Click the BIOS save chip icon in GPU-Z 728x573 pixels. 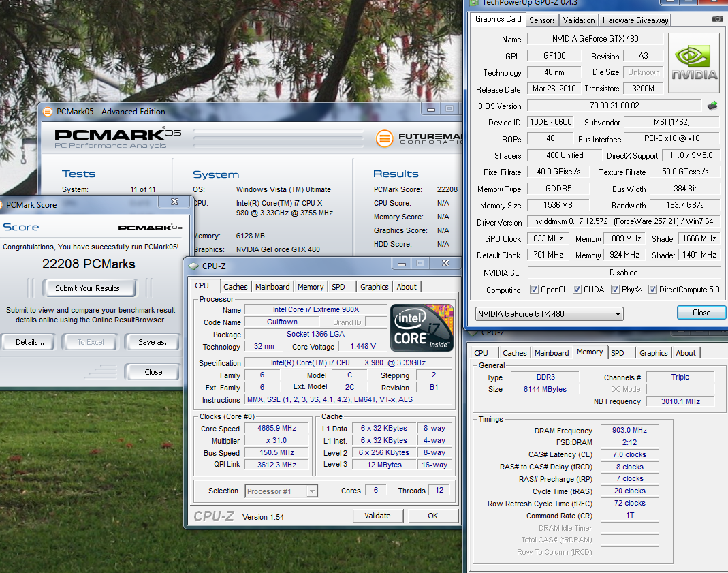click(x=712, y=106)
